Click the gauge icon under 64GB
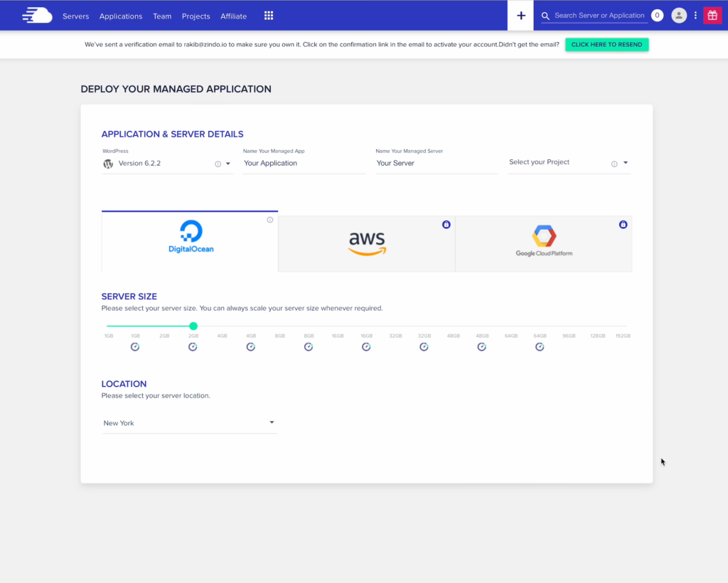This screenshot has height=583, width=728. [540, 347]
